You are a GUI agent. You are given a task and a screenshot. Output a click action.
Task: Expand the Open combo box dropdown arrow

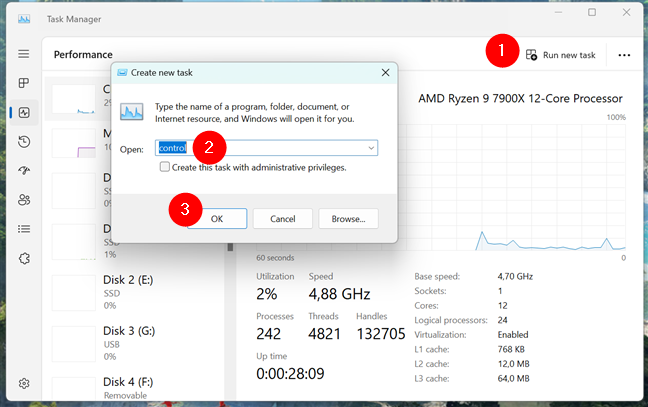pos(371,148)
